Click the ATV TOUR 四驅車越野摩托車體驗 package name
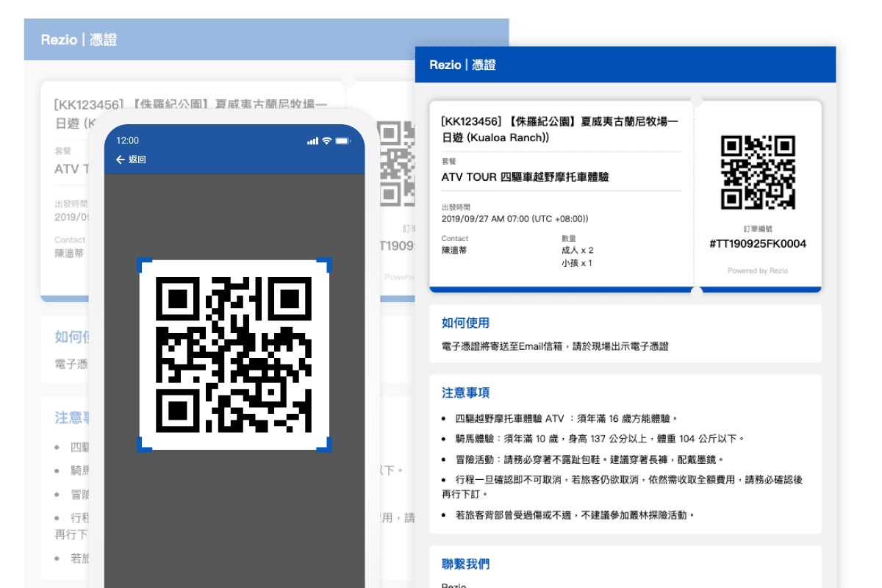This screenshot has height=588, width=882. (525, 177)
